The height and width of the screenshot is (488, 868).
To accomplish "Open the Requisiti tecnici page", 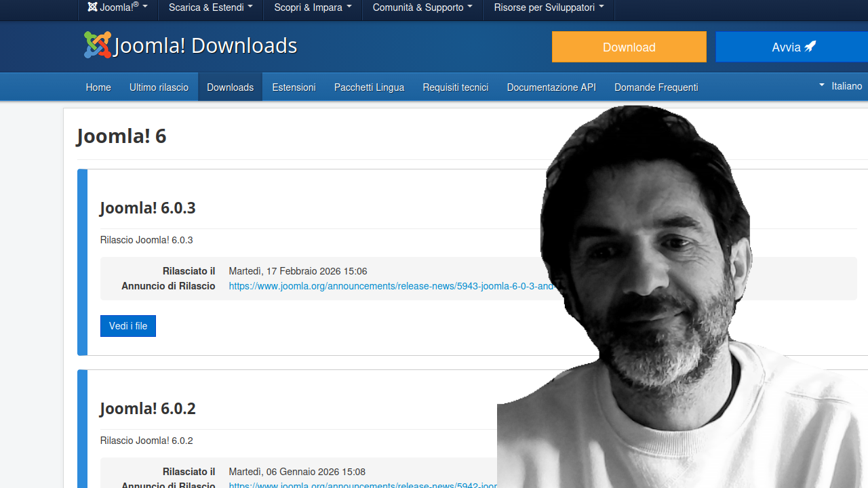I will pos(455,87).
